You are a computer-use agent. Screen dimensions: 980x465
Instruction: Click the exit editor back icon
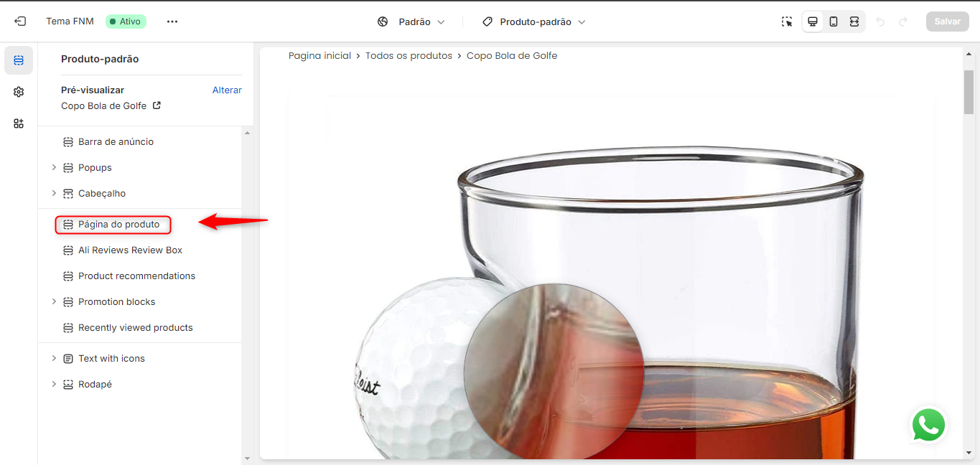pos(19,22)
